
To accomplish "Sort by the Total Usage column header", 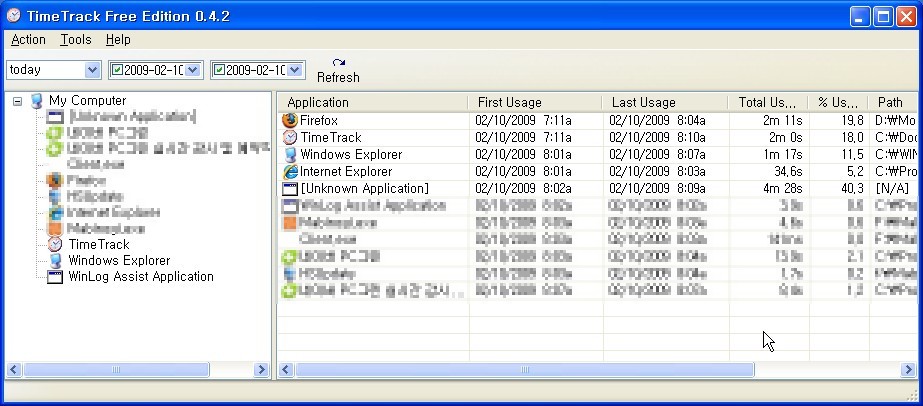I will point(768,102).
